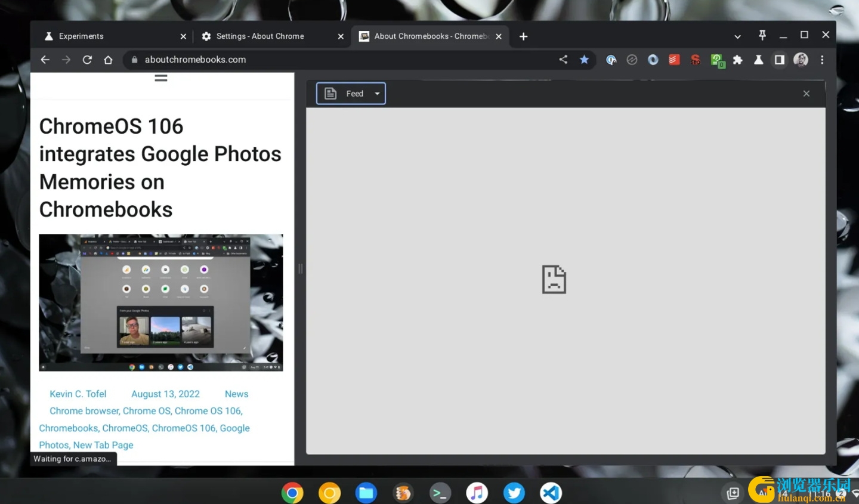This screenshot has width=859, height=504.
Task: Share this page from the address bar
Action: [563, 59]
